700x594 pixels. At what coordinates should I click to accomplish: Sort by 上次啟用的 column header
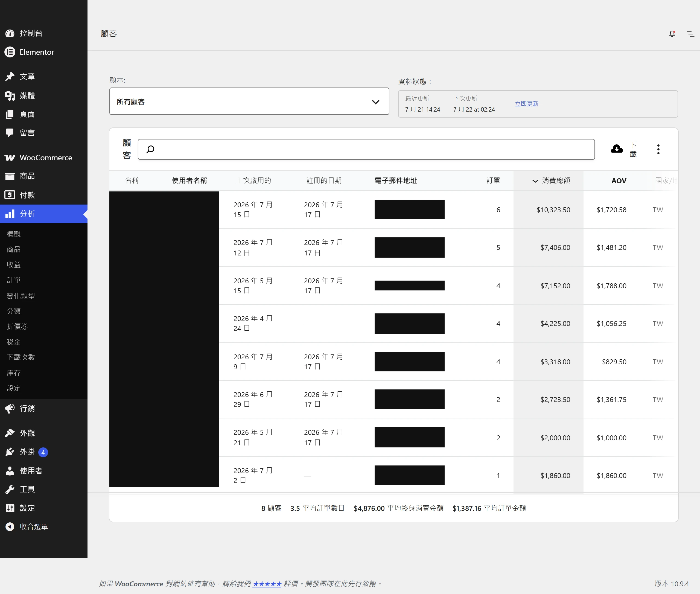tap(253, 180)
